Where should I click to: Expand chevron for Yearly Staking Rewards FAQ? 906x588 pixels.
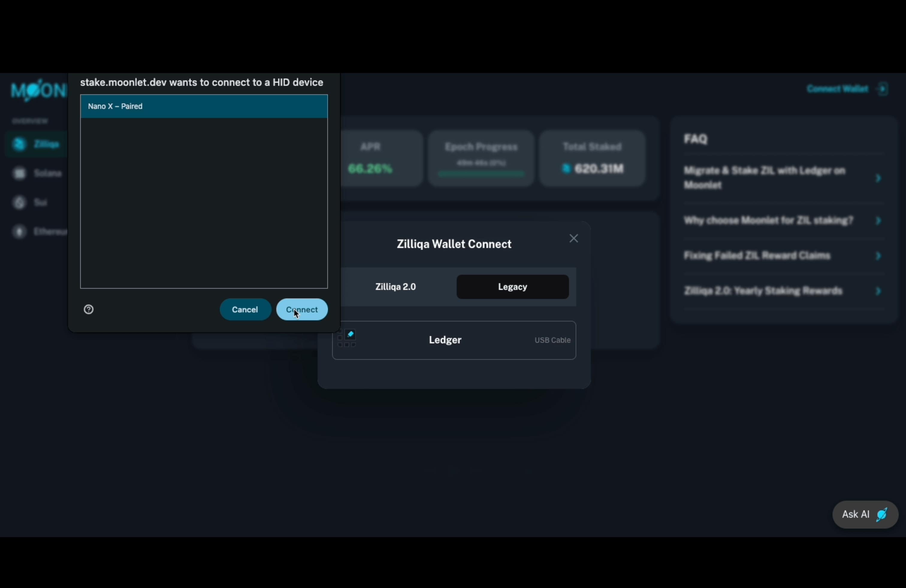point(879,291)
